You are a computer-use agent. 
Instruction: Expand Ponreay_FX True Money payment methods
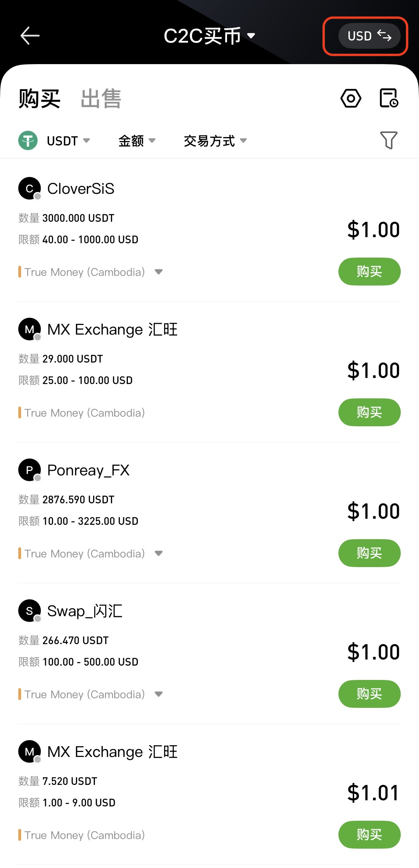(159, 553)
